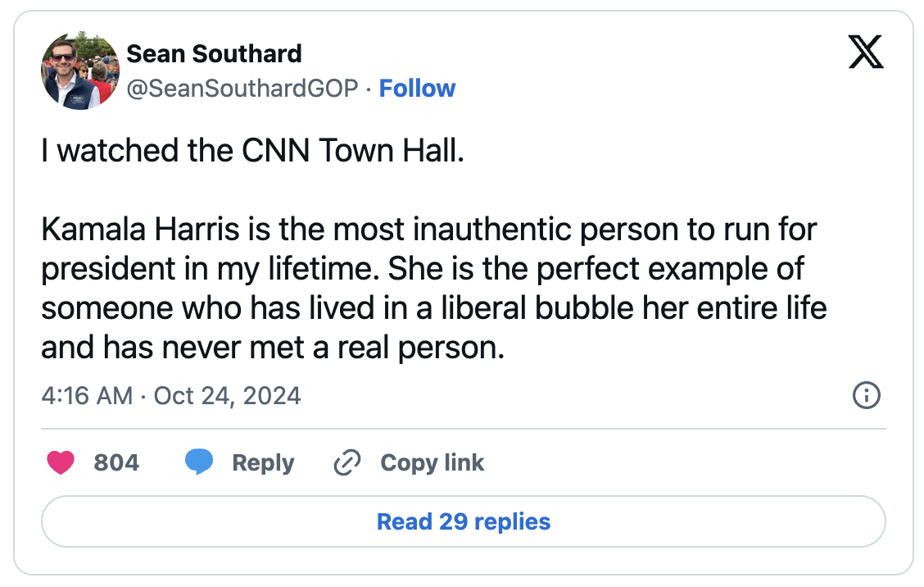Click the Reply label
The width and height of the screenshot is (924, 587).
264,462
